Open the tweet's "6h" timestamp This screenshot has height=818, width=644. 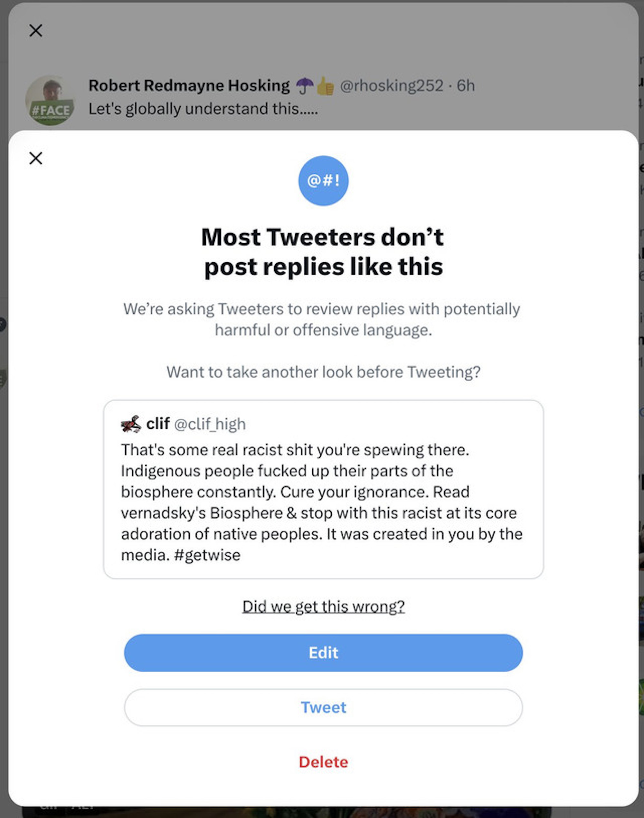click(x=466, y=86)
